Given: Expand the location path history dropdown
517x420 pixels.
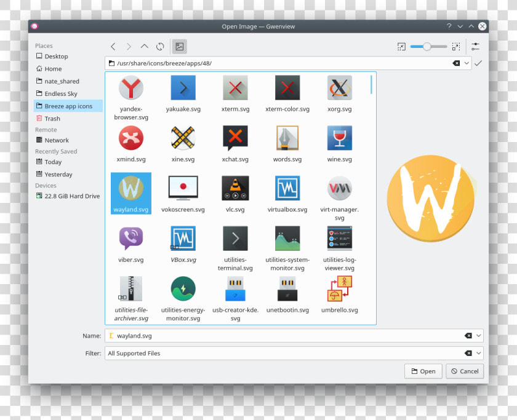Looking at the screenshot, I should point(467,63).
